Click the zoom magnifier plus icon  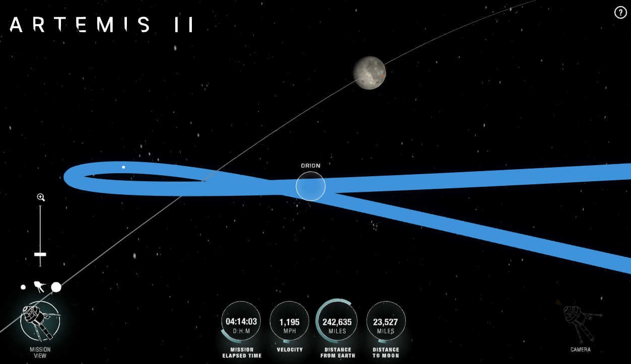pyautogui.click(x=41, y=197)
